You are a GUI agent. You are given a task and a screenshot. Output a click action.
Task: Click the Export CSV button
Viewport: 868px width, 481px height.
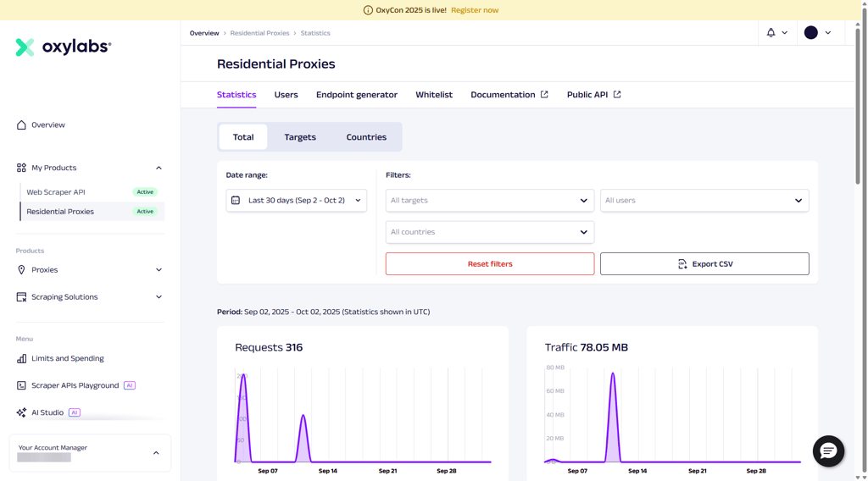pyautogui.click(x=704, y=263)
